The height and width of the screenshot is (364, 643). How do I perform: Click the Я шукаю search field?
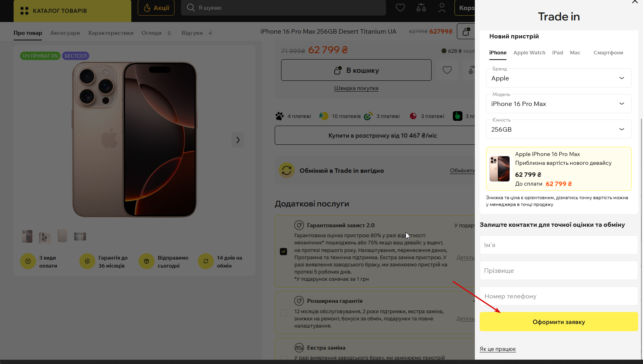tap(283, 8)
